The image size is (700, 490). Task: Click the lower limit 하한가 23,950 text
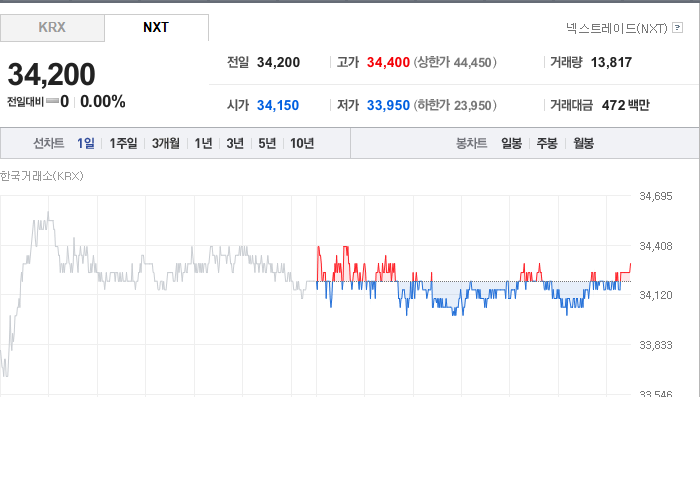pos(455,105)
